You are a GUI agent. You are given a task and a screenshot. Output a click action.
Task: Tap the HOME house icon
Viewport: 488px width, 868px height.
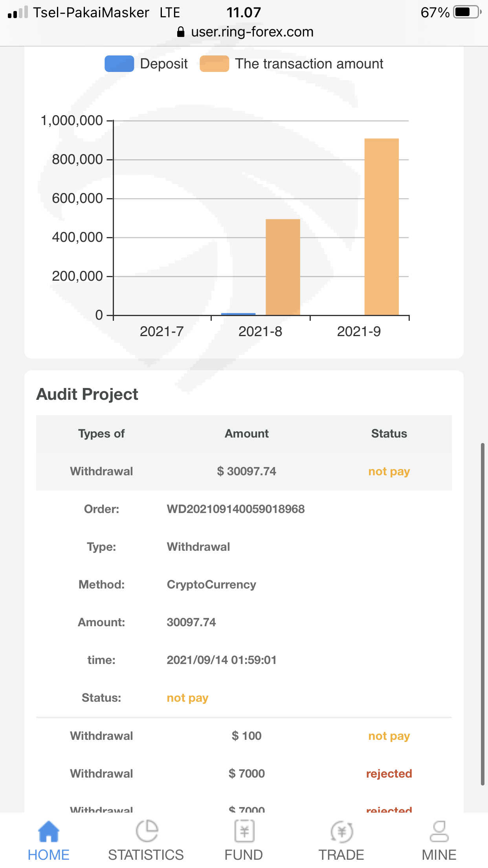coord(48,831)
